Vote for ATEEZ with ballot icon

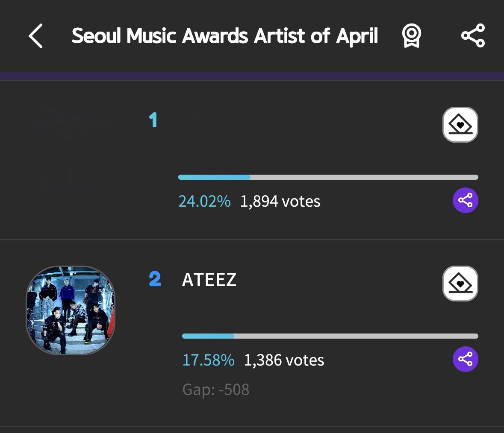(460, 284)
